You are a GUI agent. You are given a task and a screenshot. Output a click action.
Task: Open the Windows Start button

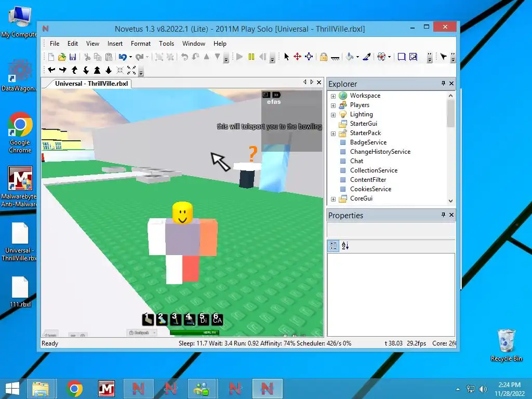12,389
